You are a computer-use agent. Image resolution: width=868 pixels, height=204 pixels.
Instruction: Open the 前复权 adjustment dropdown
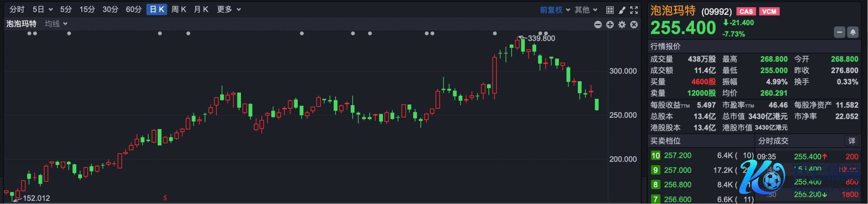tap(555, 10)
